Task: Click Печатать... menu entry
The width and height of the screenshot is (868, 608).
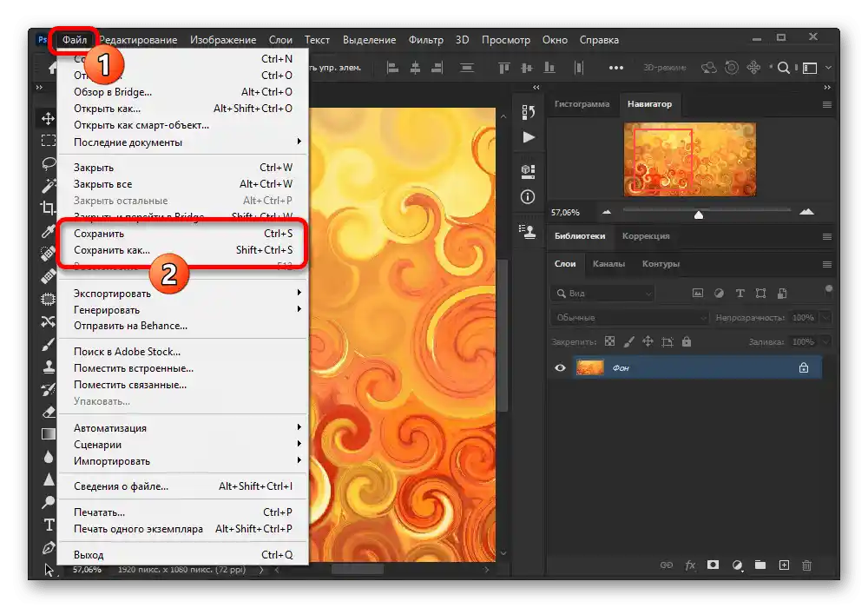Action: pyautogui.click(x=182, y=512)
